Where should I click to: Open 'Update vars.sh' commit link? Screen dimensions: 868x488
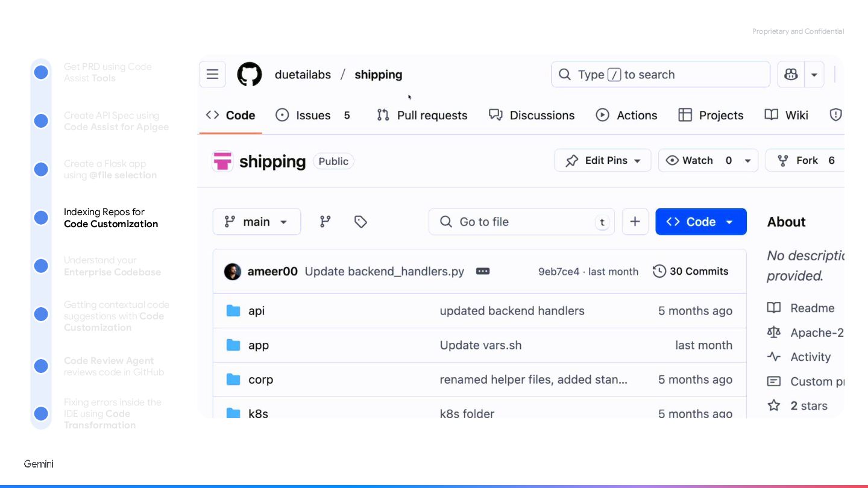pos(481,345)
